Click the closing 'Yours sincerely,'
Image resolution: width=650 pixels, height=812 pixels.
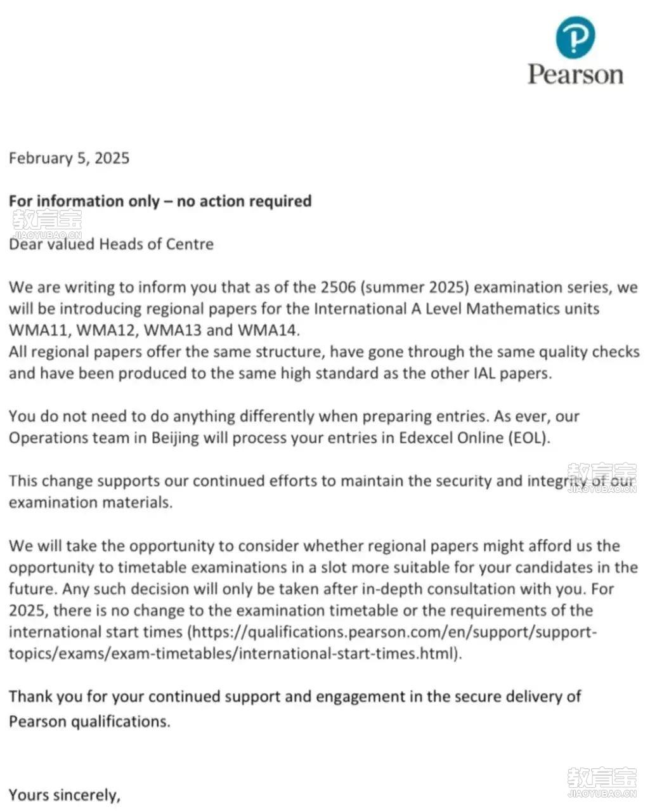coord(65,795)
